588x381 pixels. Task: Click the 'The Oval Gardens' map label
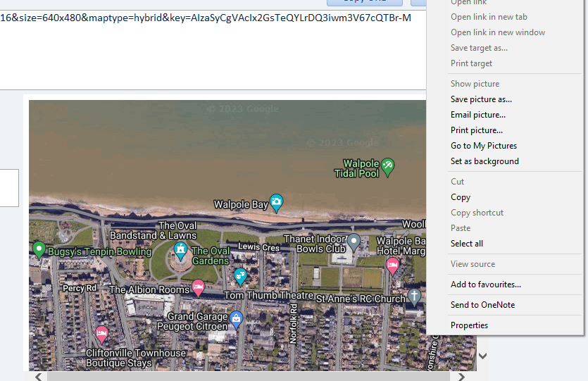click(211, 256)
